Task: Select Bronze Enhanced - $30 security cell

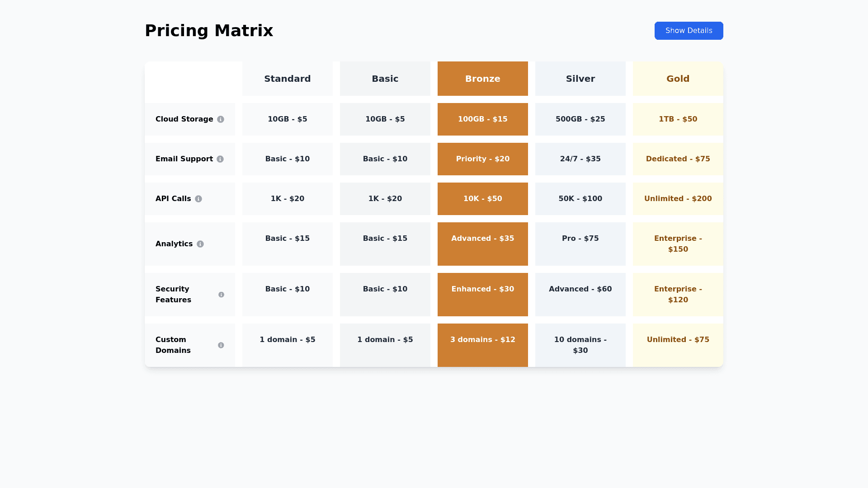Action: (x=482, y=294)
